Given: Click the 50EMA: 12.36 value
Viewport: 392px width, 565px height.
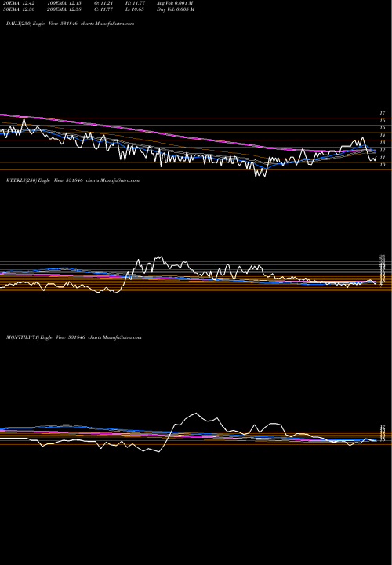Looking at the screenshot, I should pyautogui.click(x=17, y=9).
